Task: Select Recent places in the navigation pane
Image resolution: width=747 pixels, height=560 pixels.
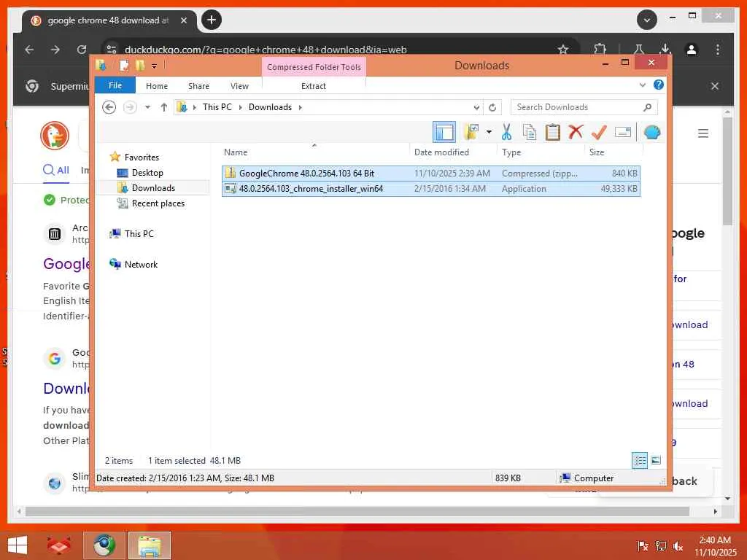Action: point(158,203)
